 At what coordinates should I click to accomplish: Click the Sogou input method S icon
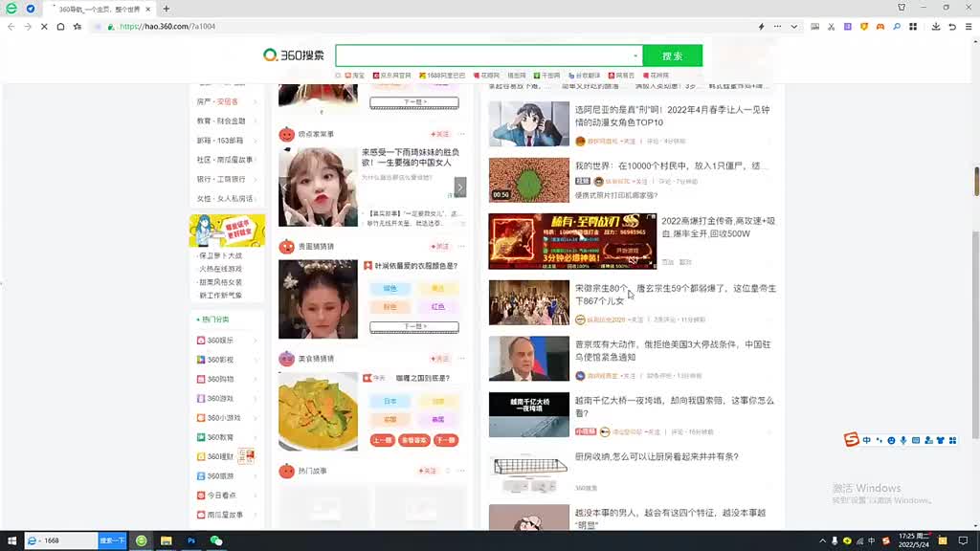(x=851, y=440)
